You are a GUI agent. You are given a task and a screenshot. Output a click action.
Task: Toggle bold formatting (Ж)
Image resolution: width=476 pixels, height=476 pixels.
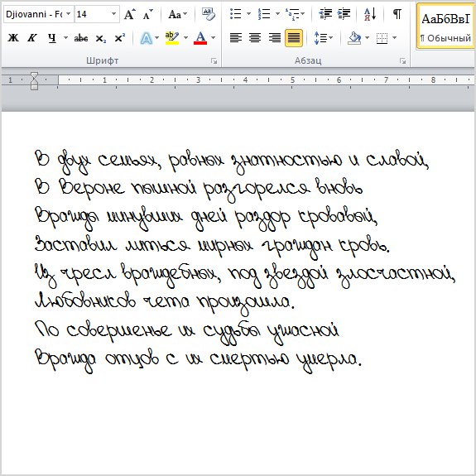(13, 38)
